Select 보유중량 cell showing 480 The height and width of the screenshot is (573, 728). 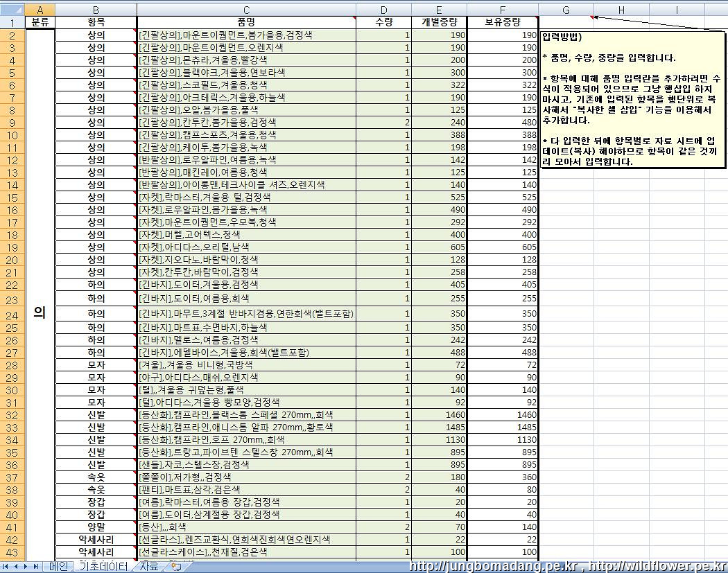coord(503,123)
